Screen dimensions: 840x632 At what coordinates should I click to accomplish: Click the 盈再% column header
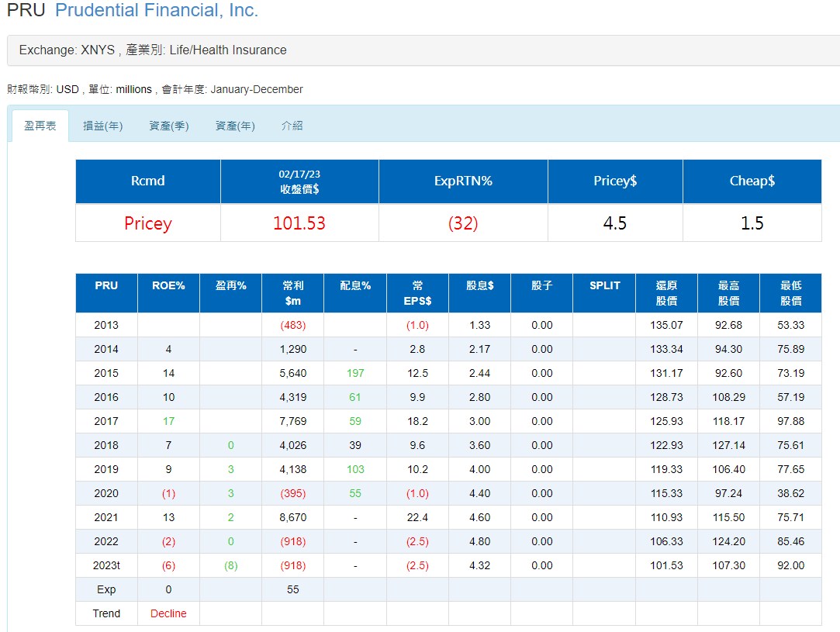point(231,293)
